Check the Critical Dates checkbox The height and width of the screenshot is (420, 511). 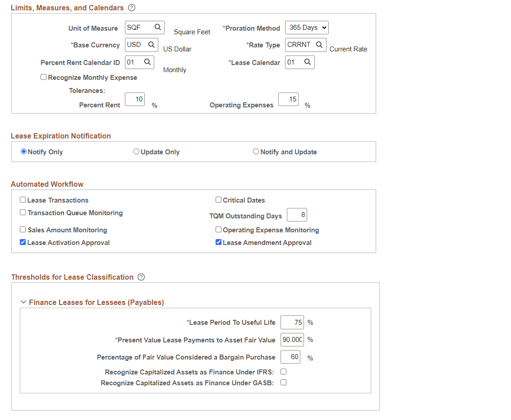pos(218,199)
